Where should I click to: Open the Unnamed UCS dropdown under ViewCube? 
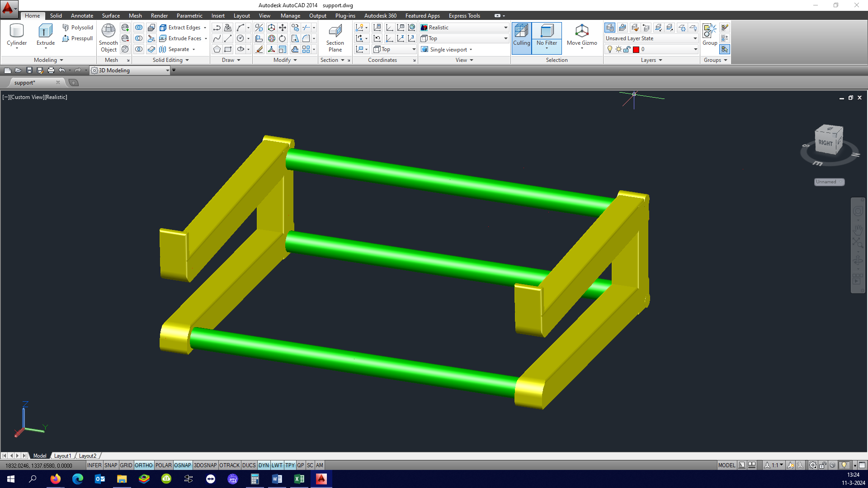pyautogui.click(x=829, y=182)
